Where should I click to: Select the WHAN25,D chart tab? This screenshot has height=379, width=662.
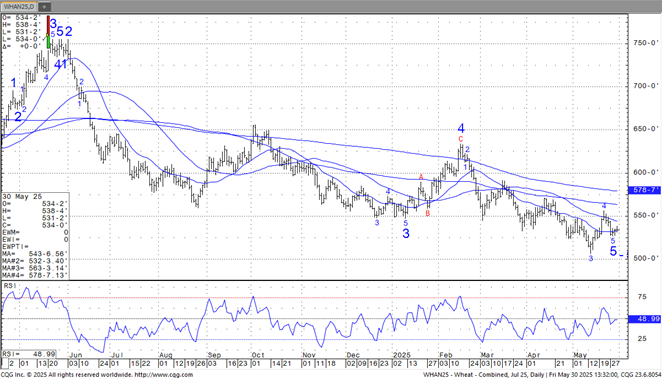click(19, 6)
